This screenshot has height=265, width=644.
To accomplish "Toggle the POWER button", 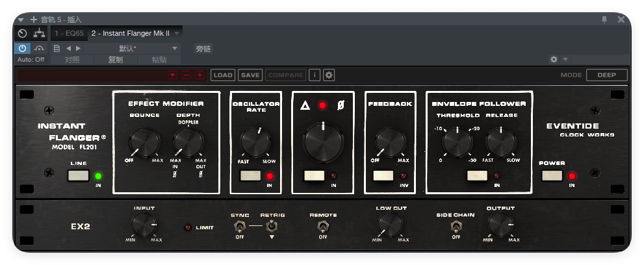I will point(552,176).
